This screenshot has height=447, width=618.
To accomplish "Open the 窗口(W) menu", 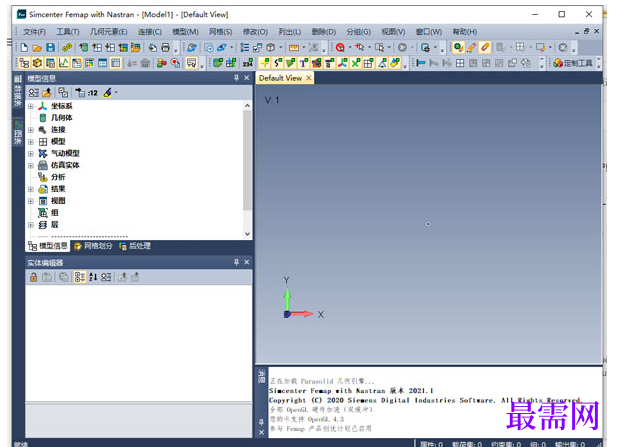I will (429, 32).
